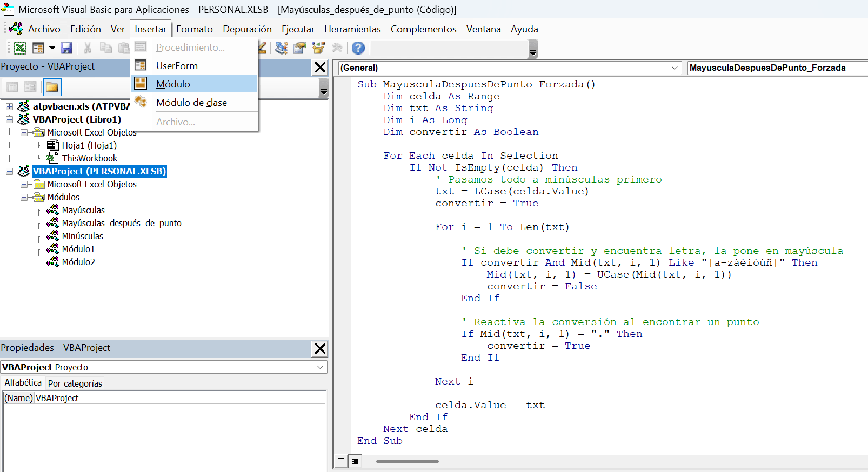Open the Depuración menu
The image size is (868, 472).
[247, 29]
